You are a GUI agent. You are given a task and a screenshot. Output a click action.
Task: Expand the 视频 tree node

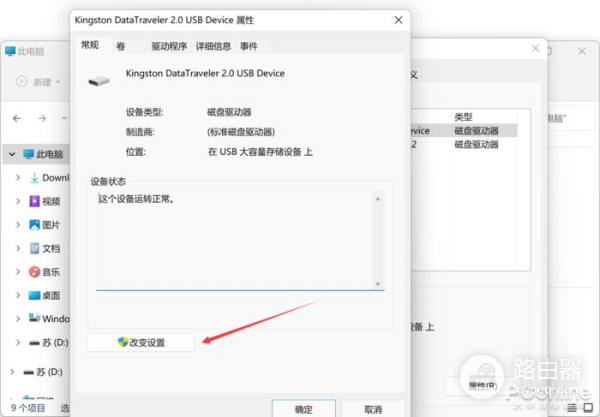click(x=18, y=201)
